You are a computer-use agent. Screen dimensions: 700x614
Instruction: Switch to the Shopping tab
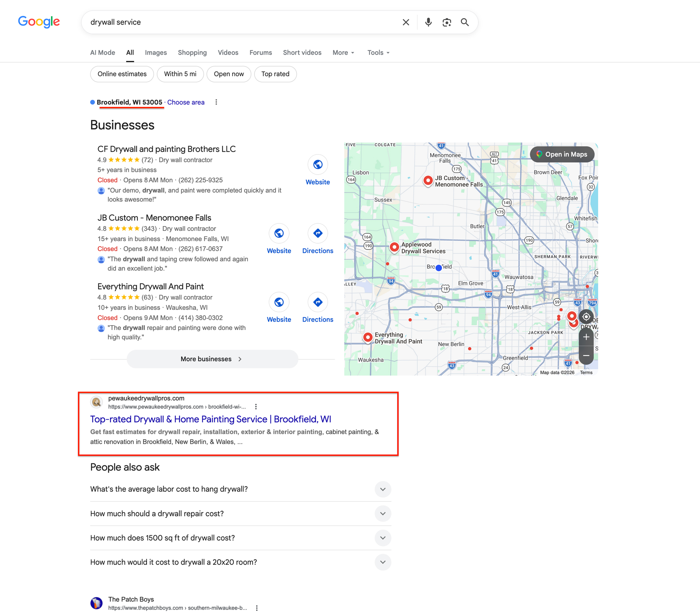pyautogui.click(x=192, y=53)
